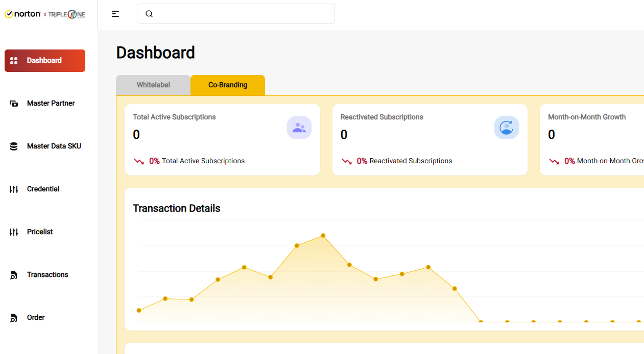Open the Credential section
Viewport: 644px width, 354px height.
[43, 189]
